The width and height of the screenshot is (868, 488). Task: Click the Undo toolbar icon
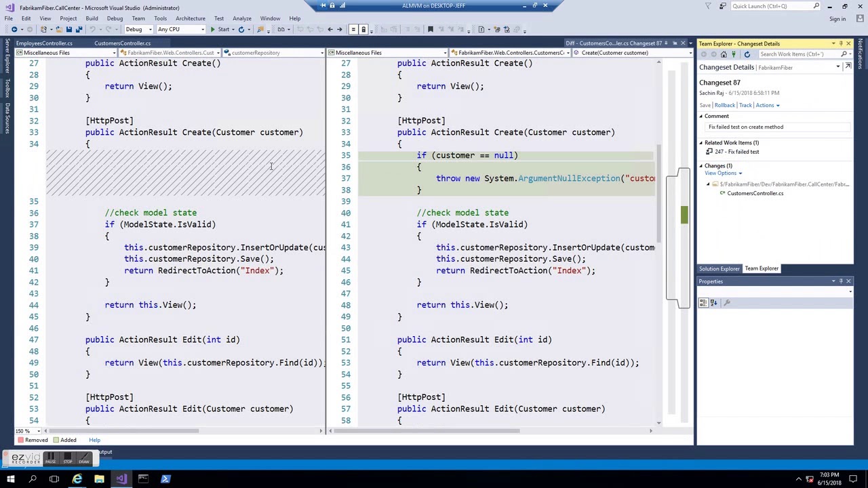[x=92, y=29]
